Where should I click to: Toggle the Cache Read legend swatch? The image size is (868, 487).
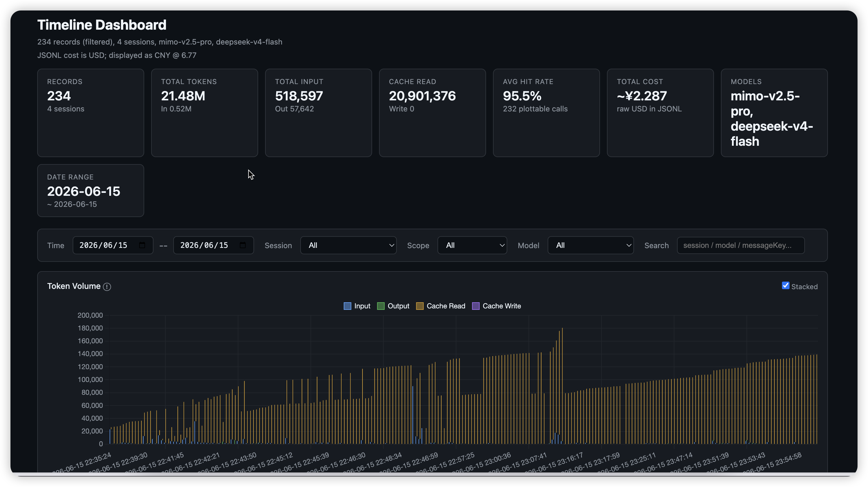419,306
